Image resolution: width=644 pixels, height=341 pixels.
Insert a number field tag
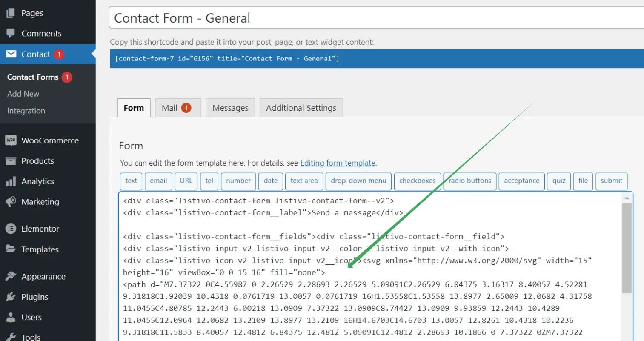(x=238, y=181)
